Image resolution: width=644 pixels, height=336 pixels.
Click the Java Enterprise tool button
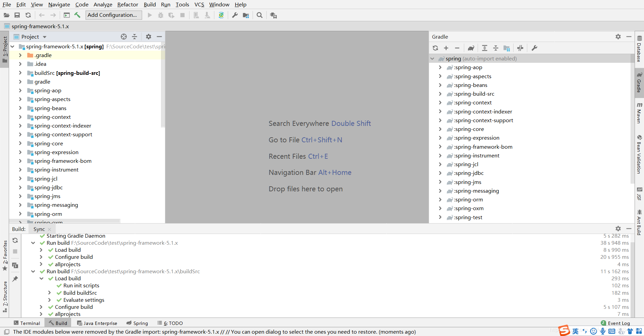(x=97, y=323)
